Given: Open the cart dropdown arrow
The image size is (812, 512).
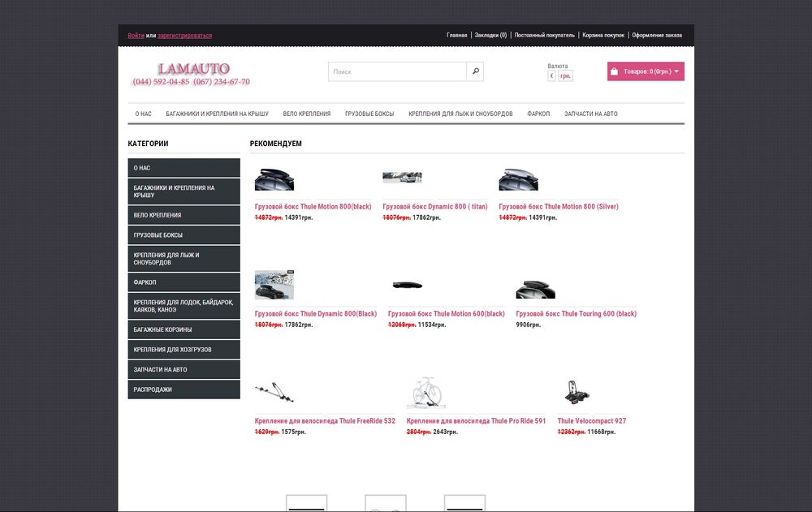Looking at the screenshot, I should point(676,71).
